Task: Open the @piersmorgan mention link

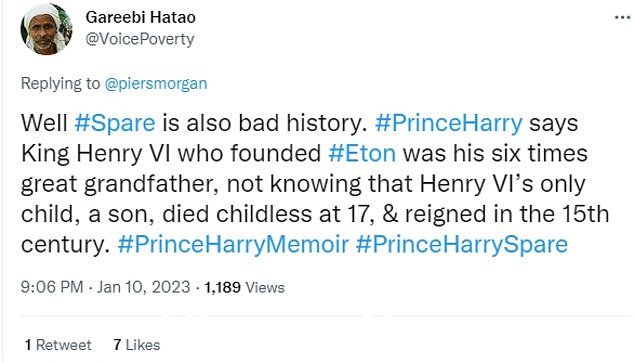Action: [x=156, y=84]
